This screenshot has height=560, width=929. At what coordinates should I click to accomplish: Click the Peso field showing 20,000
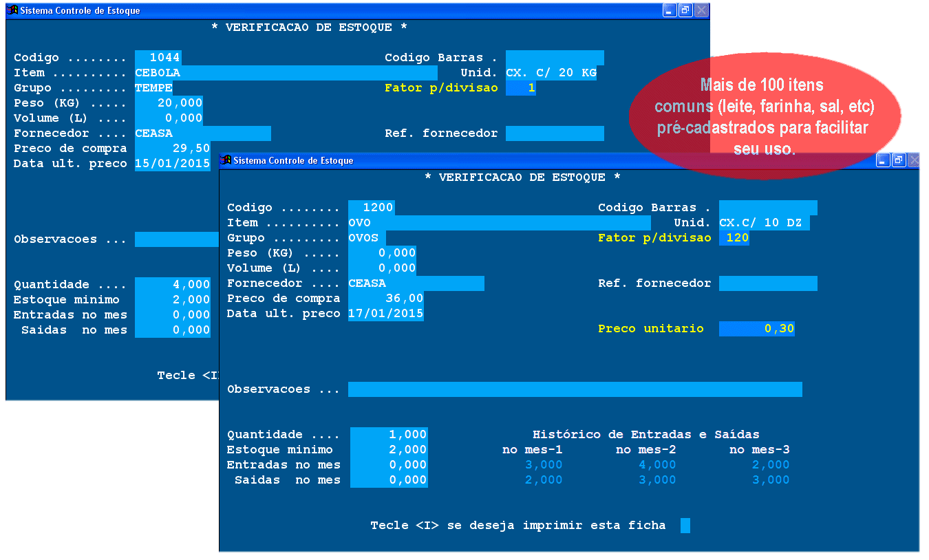tap(169, 103)
